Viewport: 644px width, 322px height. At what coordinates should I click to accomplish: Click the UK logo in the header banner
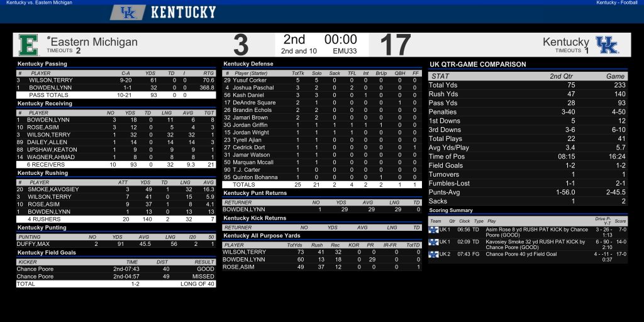(x=128, y=13)
